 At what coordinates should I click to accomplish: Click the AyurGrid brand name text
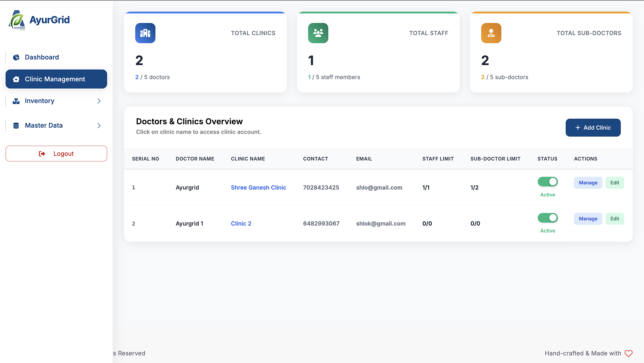click(49, 20)
